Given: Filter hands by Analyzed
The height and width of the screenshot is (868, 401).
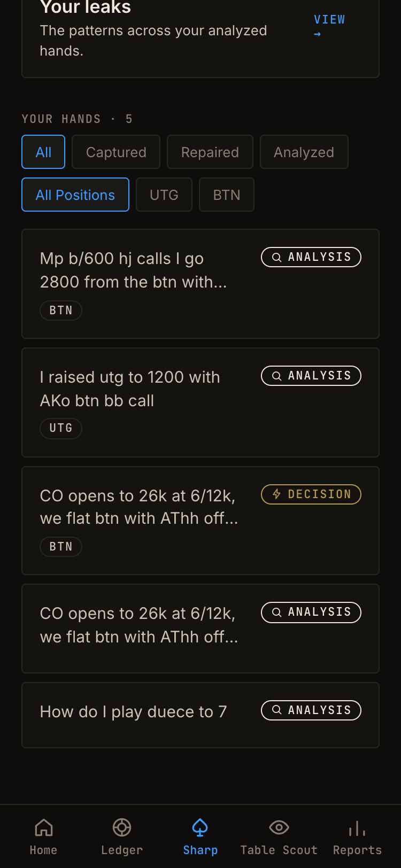Looking at the screenshot, I should [304, 152].
